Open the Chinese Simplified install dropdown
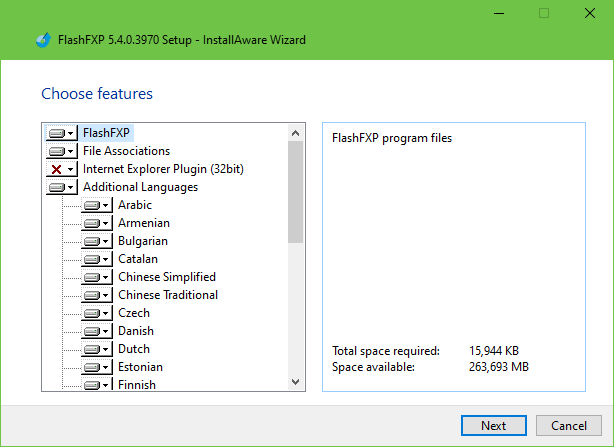The image size is (614, 447). click(x=97, y=277)
